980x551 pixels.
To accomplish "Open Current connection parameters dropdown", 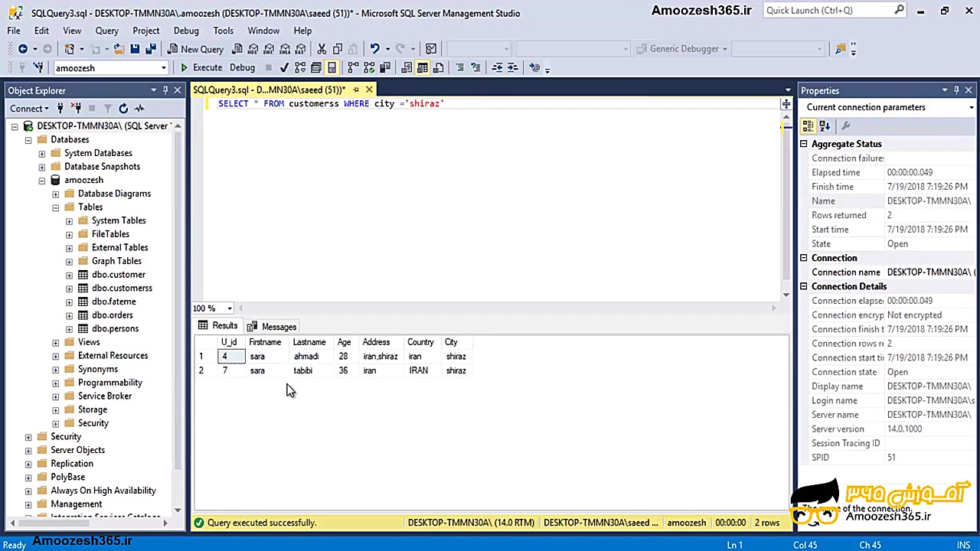I will (x=971, y=108).
